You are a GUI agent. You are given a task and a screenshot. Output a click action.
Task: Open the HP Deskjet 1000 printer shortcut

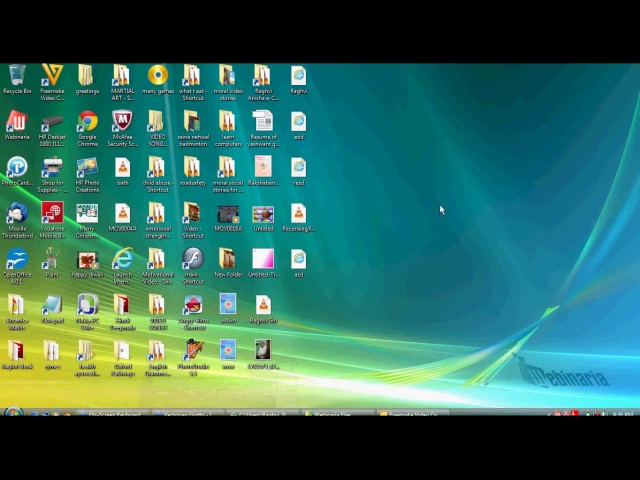point(52,129)
